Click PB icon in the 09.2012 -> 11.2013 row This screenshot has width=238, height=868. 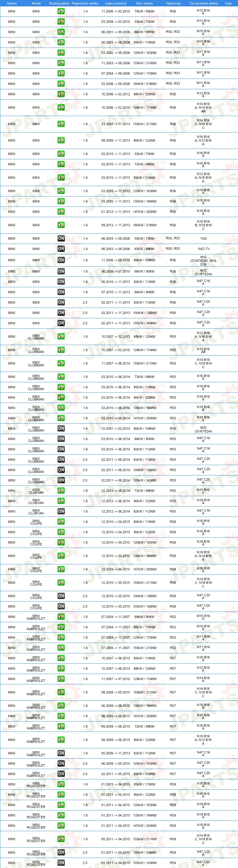pos(61,225)
